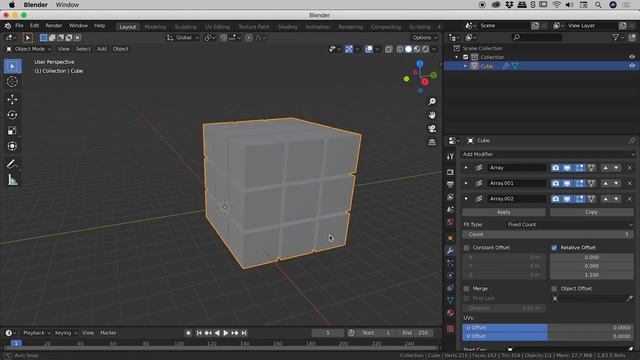Image resolution: width=640 pixels, height=360 pixels.
Task: Open the Add Modifier dropdown
Action: tap(548, 154)
